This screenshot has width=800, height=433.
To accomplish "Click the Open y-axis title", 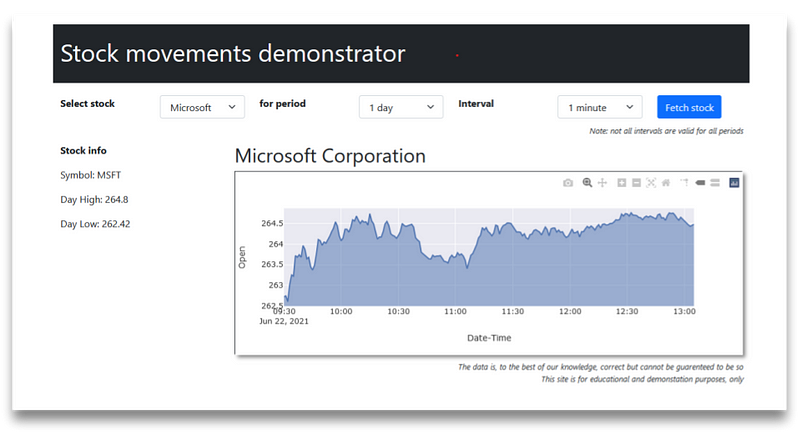I will [x=242, y=257].
